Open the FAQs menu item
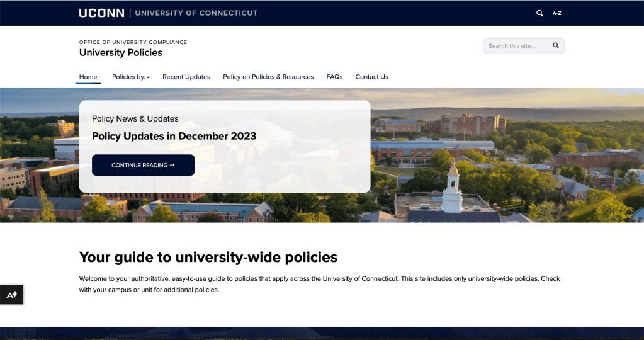Viewport: 644px width, 340px height. (334, 77)
